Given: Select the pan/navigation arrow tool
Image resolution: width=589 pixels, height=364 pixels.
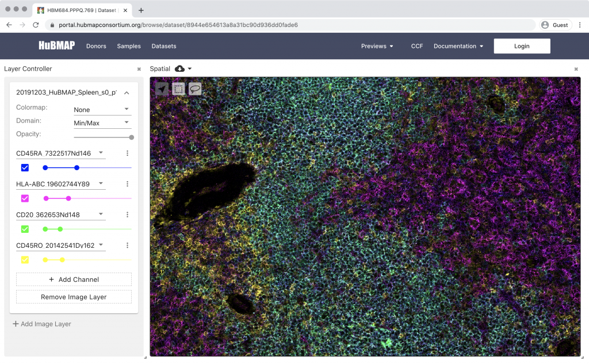Looking at the screenshot, I should [x=163, y=89].
